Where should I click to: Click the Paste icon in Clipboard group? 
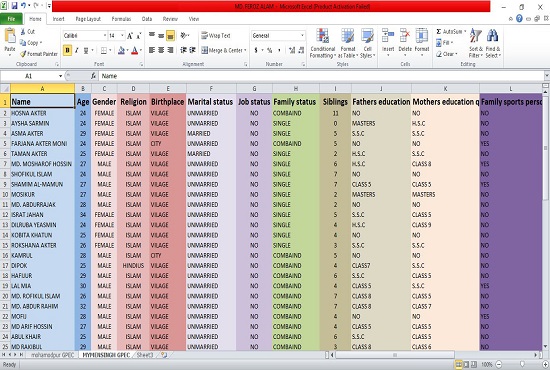pos(10,36)
